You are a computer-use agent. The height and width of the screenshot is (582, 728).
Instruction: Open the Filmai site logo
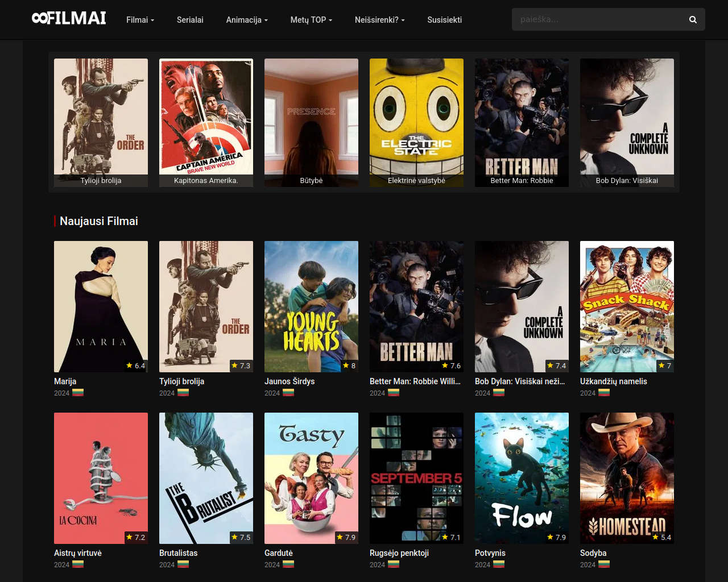coord(69,19)
